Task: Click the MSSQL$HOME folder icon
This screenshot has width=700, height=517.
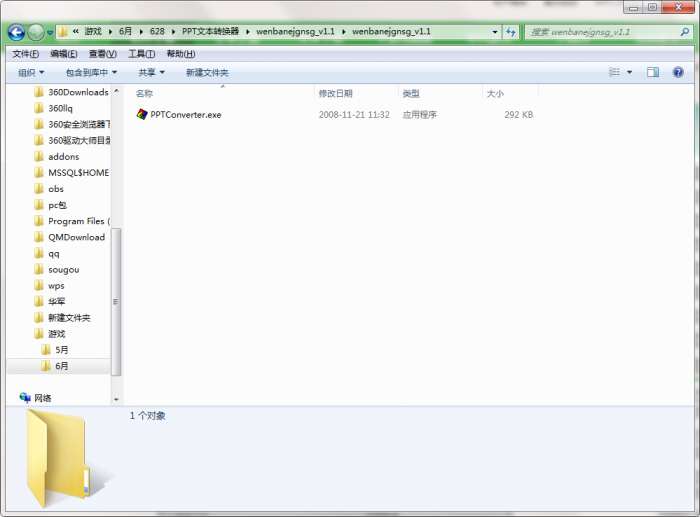Action: [x=39, y=173]
